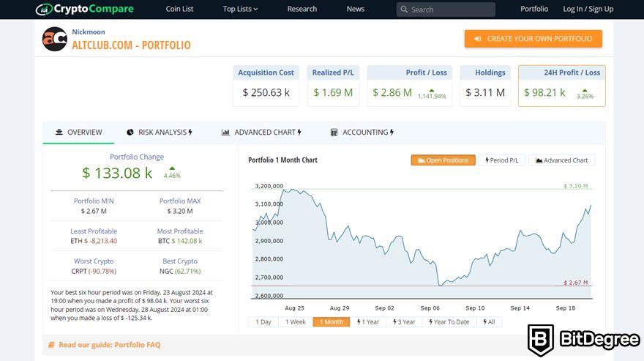This screenshot has height=361, width=644.
Task: Set chart range to 1 Week
Action: (296, 322)
